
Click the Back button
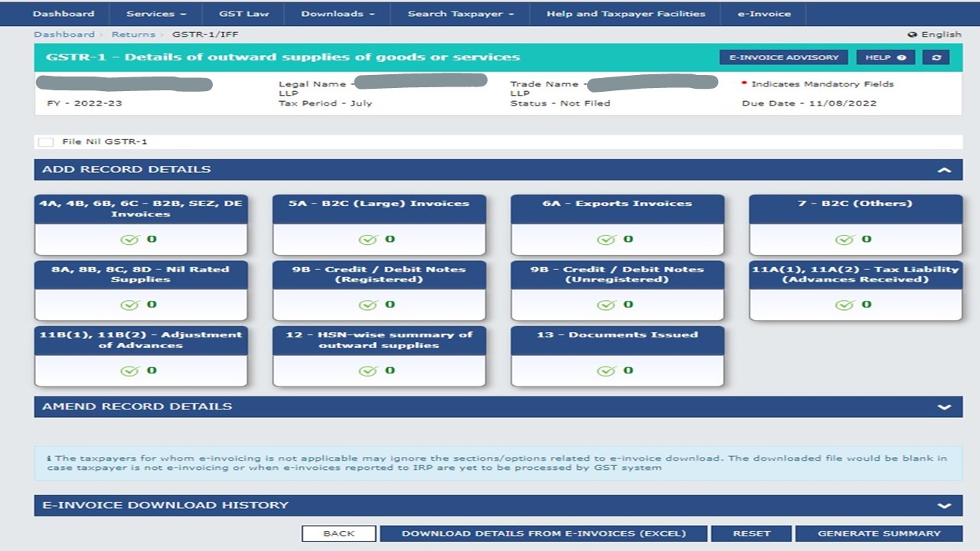pos(338,533)
